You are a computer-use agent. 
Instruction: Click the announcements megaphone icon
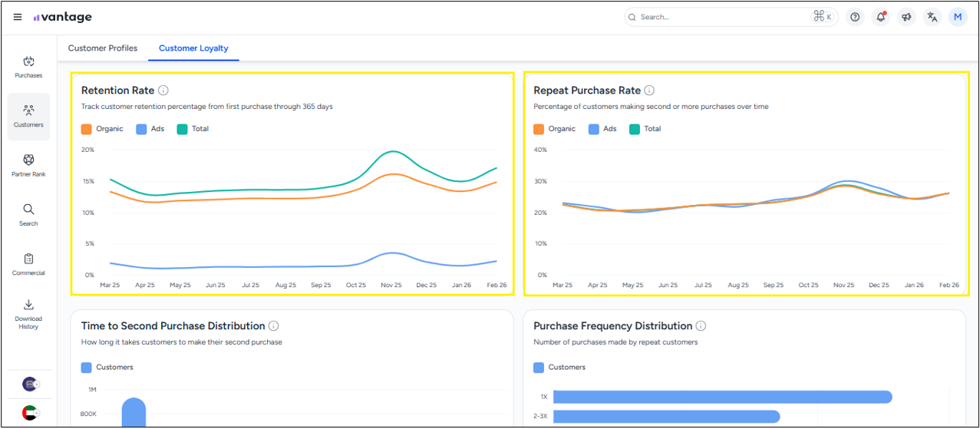click(906, 17)
